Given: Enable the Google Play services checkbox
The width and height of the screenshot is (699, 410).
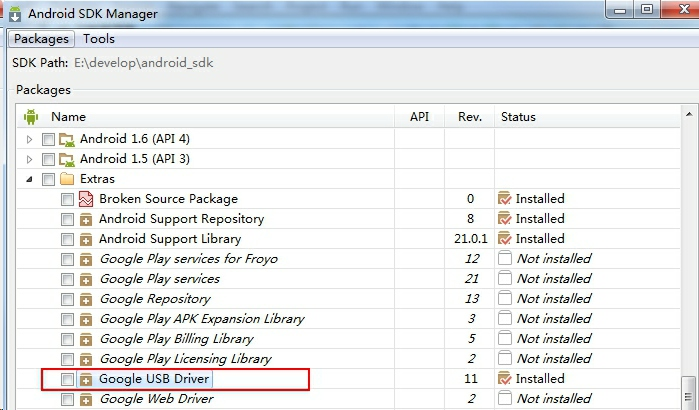Looking at the screenshot, I should [67, 279].
